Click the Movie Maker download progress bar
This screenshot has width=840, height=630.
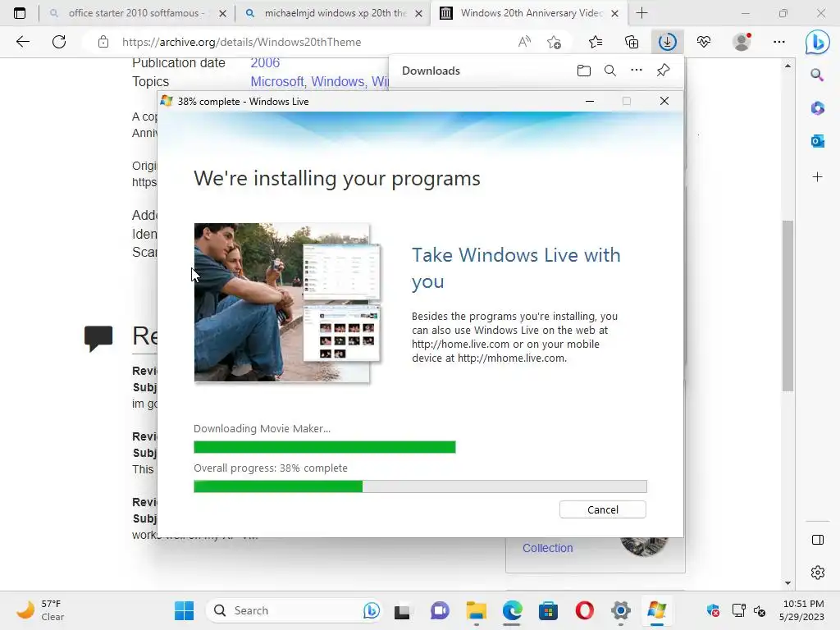tap(325, 447)
